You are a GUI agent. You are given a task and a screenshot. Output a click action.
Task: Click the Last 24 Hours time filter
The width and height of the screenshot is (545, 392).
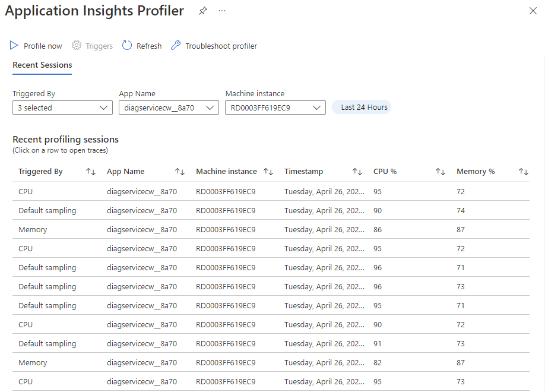tap(362, 108)
